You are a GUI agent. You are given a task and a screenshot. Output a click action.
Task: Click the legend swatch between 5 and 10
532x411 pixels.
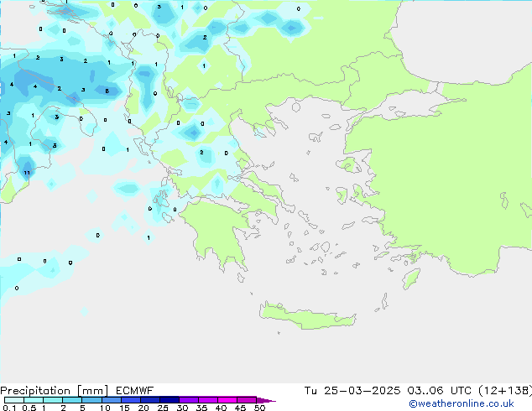pos(91,400)
